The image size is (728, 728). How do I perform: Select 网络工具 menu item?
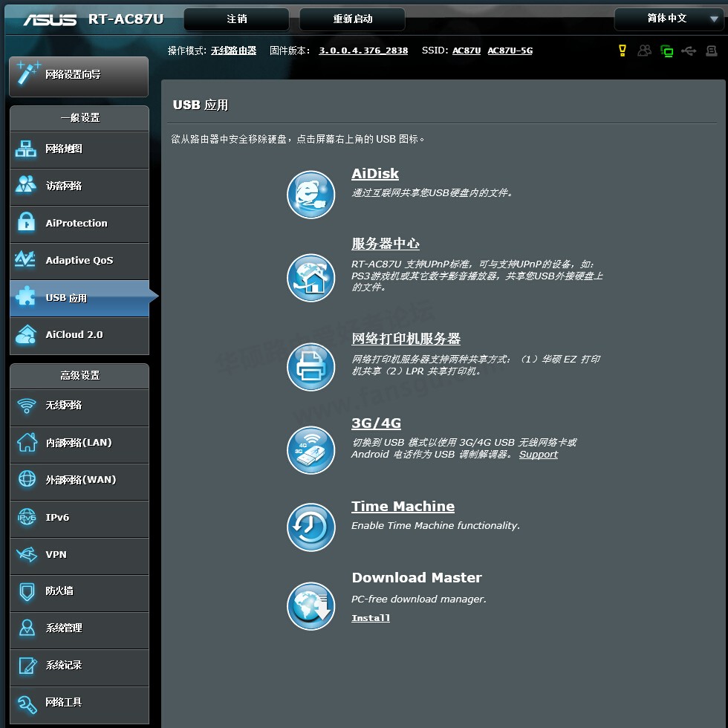(79, 704)
